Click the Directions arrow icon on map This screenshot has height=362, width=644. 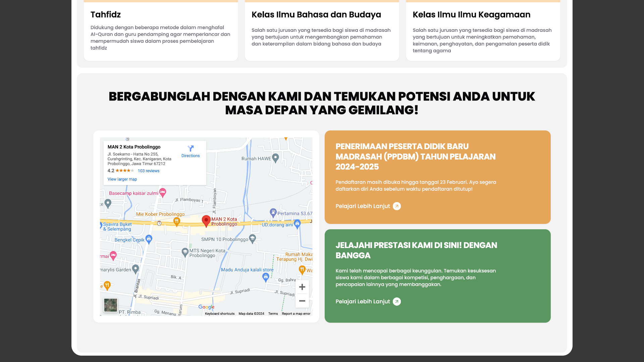click(191, 148)
